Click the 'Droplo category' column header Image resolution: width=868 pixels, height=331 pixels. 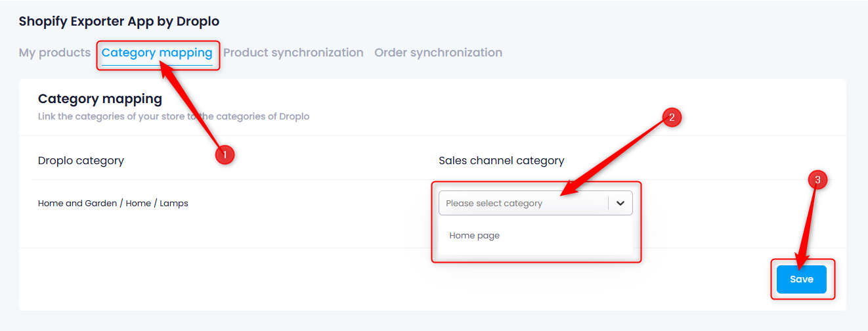click(x=81, y=160)
